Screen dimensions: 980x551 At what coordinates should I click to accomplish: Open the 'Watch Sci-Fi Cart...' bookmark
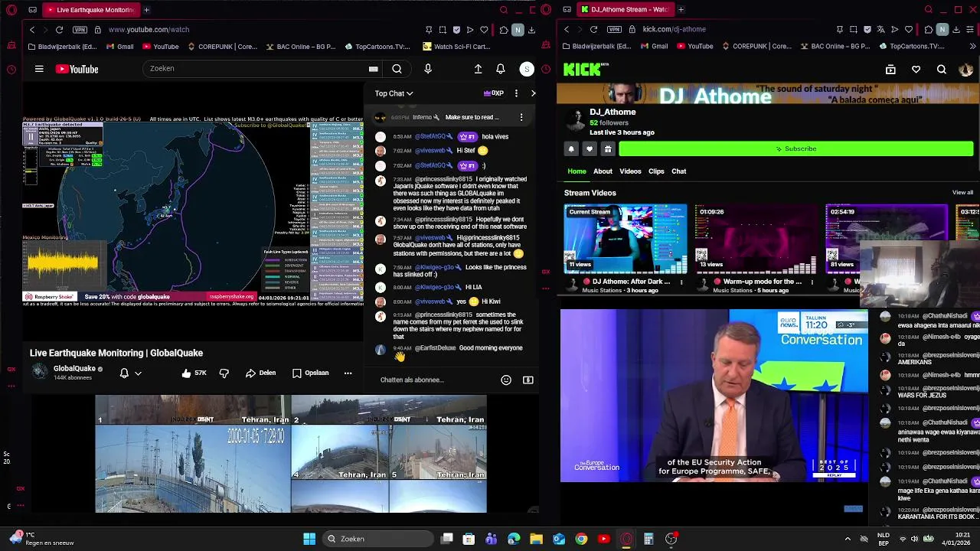pyautogui.click(x=456, y=46)
